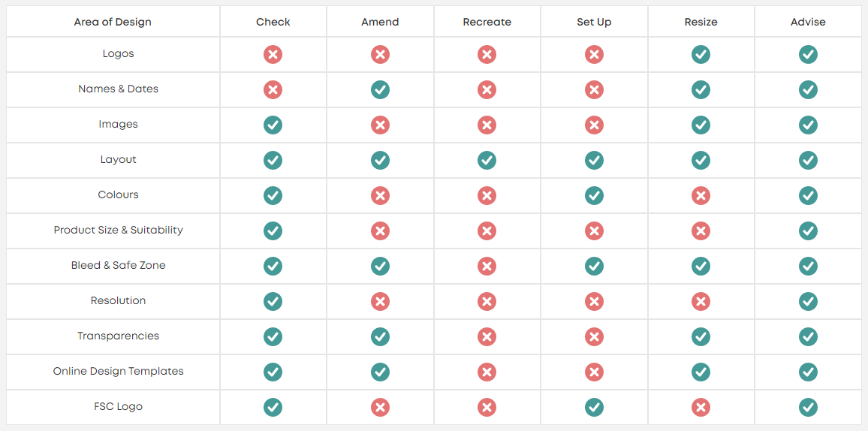Click the red cross for Logos Check
The image size is (868, 431).
tap(273, 54)
